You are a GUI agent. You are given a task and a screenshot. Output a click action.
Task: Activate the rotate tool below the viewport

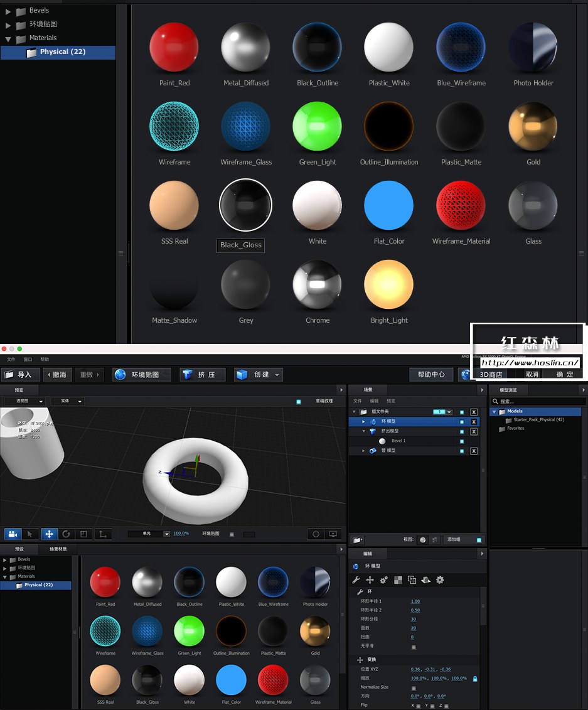(66, 534)
